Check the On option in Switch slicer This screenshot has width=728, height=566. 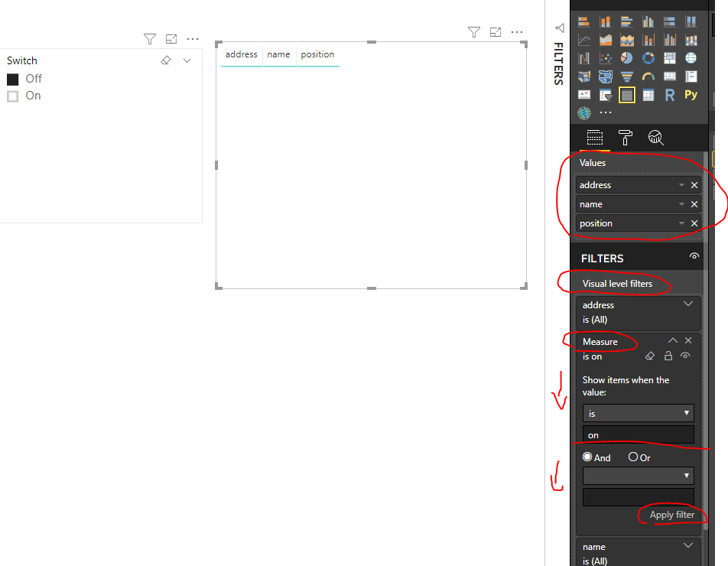(x=12, y=96)
